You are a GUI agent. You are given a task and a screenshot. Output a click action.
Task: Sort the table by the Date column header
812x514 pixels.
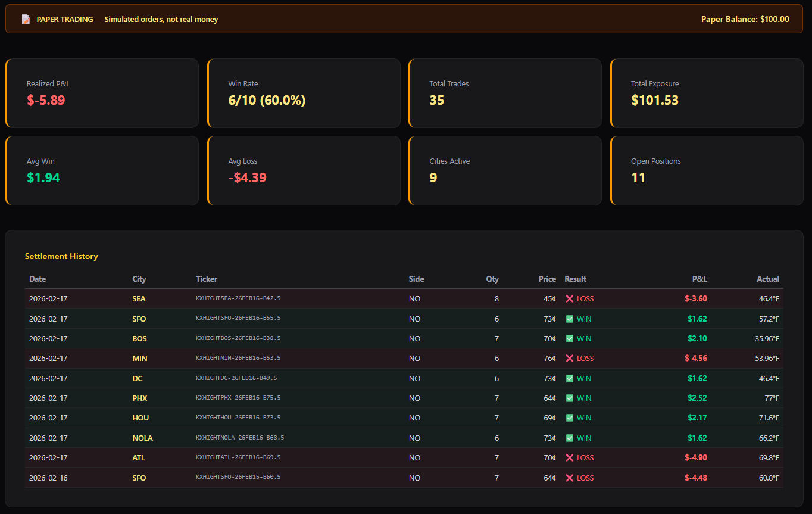pyautogui.click(x=38, y=279)
